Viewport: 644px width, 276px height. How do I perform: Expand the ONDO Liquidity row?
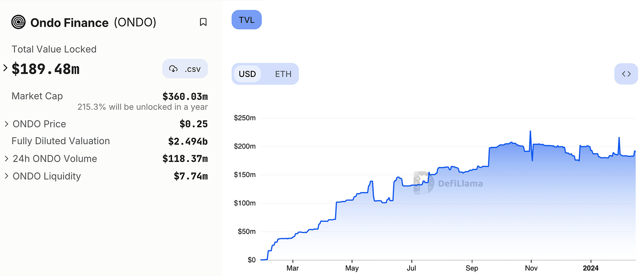pyautogui.click(x=7, y=176)
